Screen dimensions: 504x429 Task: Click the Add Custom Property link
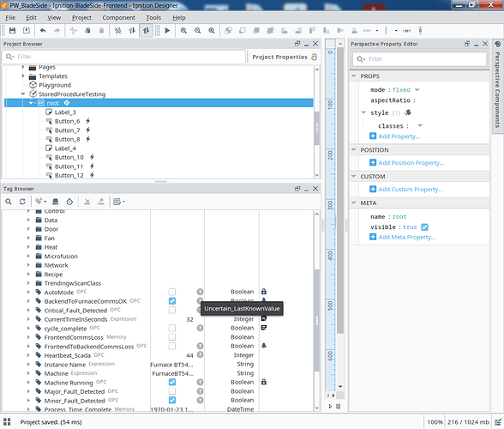(x=411, y=190)
